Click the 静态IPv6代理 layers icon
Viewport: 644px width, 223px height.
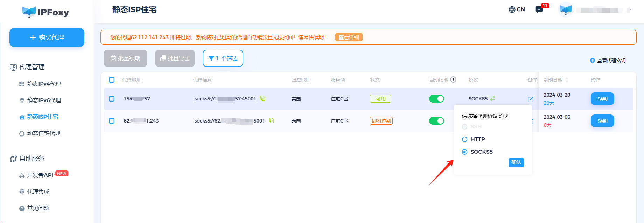[22, 100]
